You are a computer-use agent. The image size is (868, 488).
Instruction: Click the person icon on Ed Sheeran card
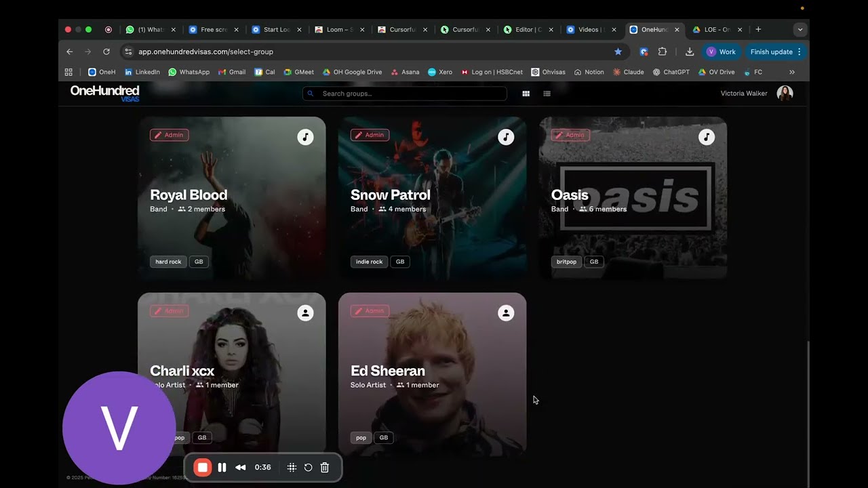506,313
